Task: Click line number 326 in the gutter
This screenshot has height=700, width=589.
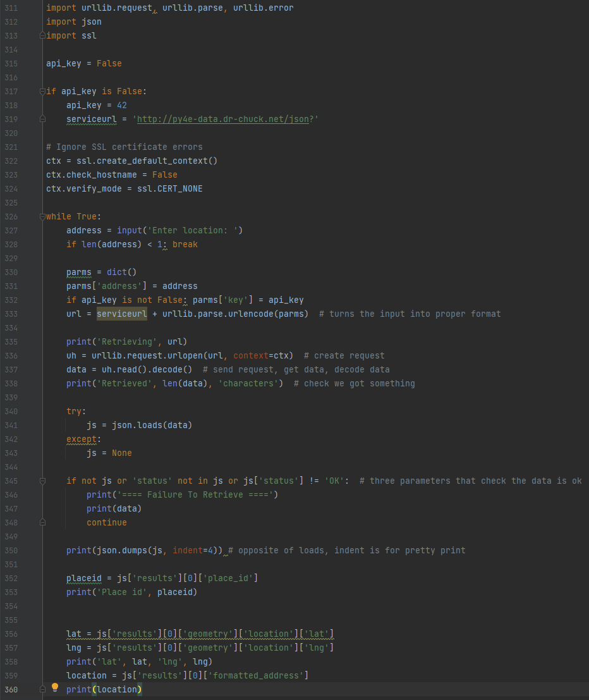Action: pyautogui.click(x=11, y=216)
